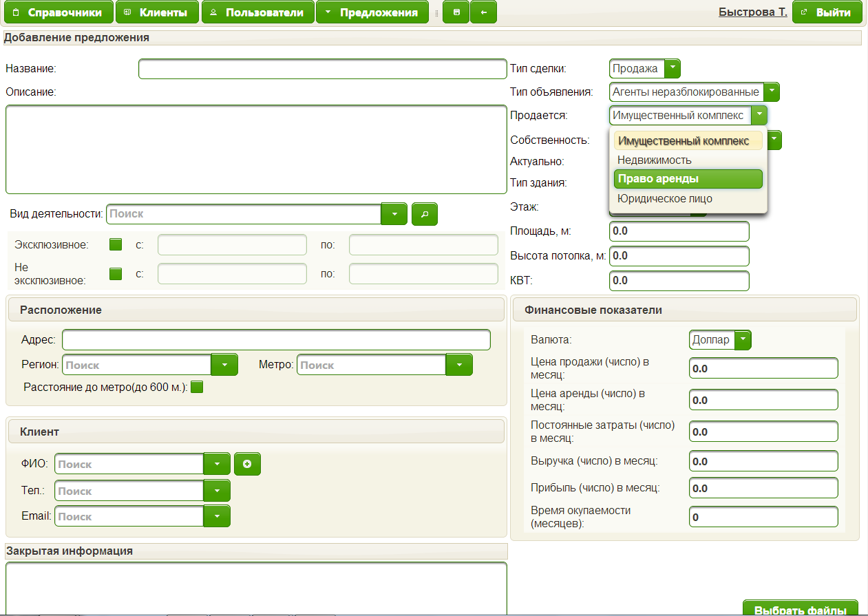Click the Вид деятельности search field
The height and width of the screenshot is (616, 868).
click(244, 214)
